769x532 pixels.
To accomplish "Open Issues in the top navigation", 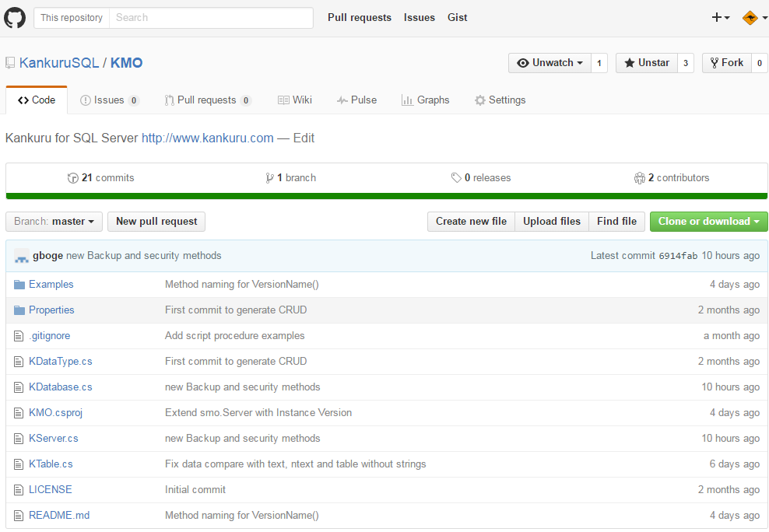I will tap(420, 18).
